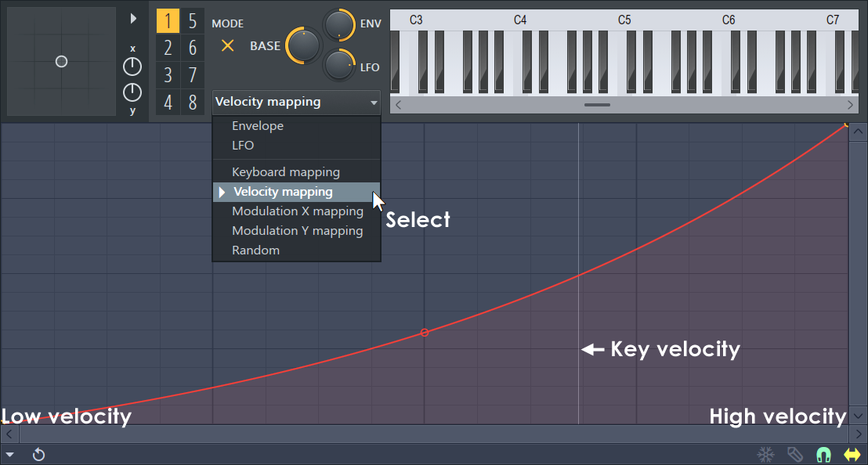Toggle the Freeze snowflake icon
Image resolution: width=868 pixels, height=465 pixels.
click(x=766, y=455)
